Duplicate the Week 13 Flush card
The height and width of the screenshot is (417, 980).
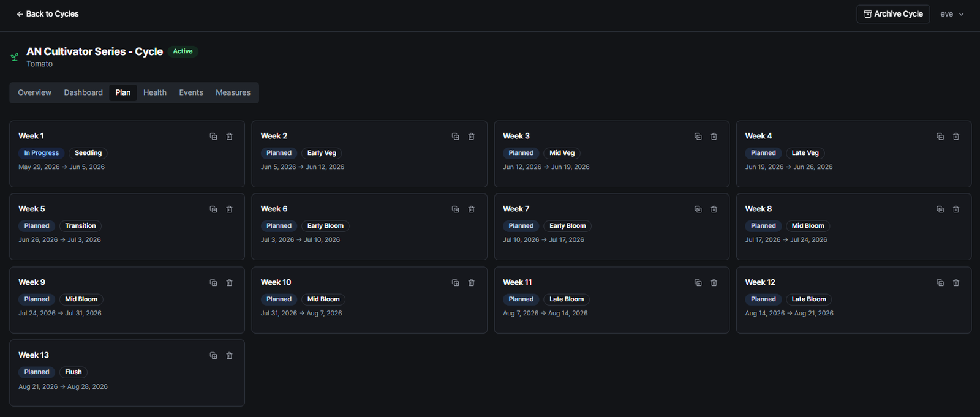(213, 356)
